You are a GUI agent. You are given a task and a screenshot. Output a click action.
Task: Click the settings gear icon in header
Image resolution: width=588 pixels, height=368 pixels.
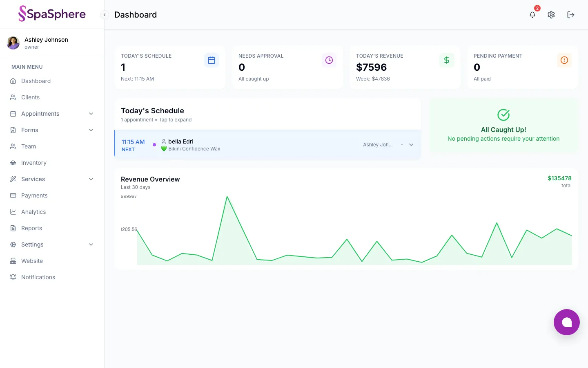[551, 15]
